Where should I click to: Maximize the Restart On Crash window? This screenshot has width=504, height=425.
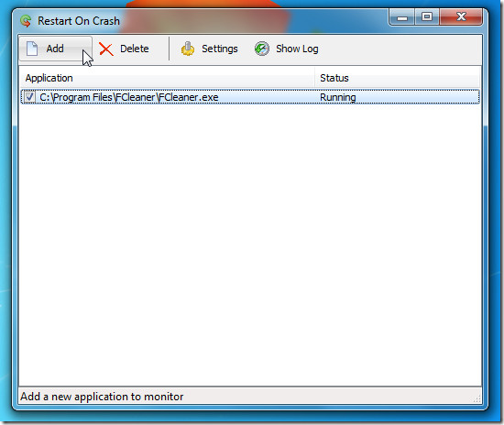tap(427, 17)
